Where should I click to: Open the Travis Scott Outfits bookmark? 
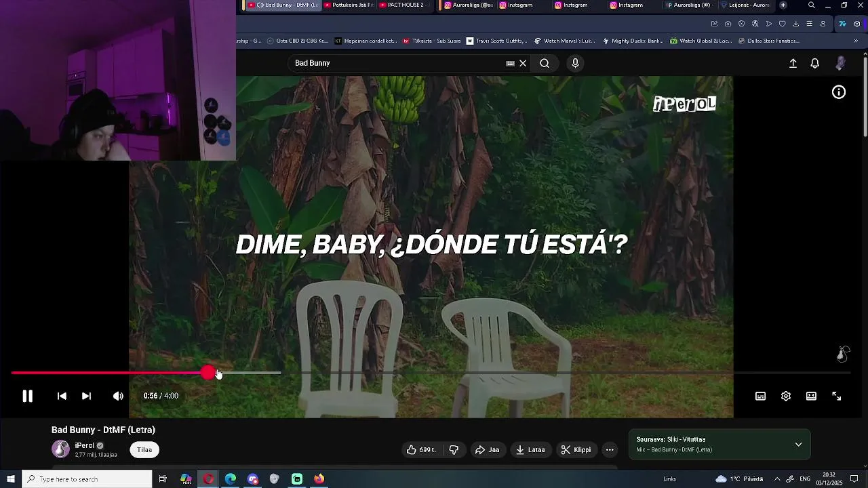click(x=497, y=41)
